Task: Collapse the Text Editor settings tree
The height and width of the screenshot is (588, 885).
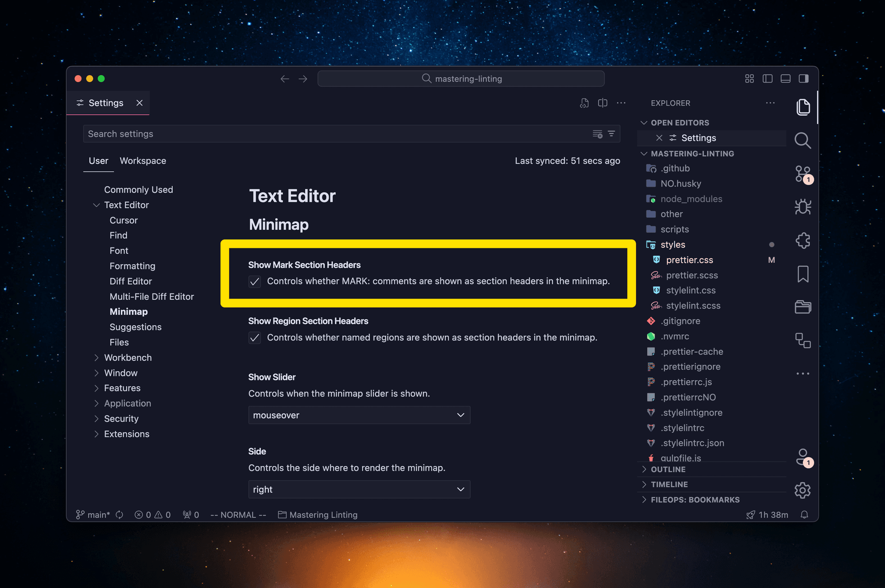Action: pos(97,205)
